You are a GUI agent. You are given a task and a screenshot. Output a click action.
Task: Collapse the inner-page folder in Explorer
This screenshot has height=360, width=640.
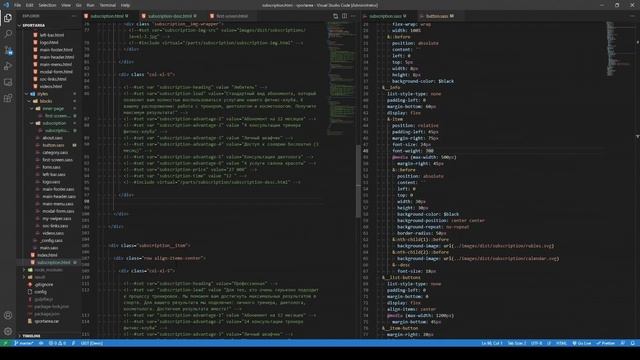point(53,109)
